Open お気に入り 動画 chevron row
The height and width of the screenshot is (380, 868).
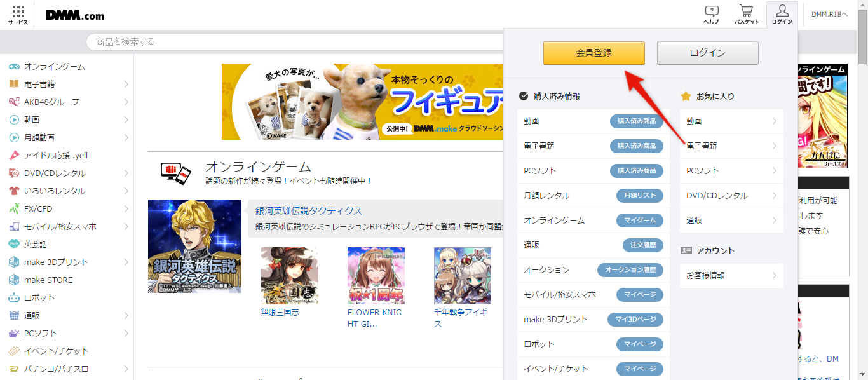[731, 121]
